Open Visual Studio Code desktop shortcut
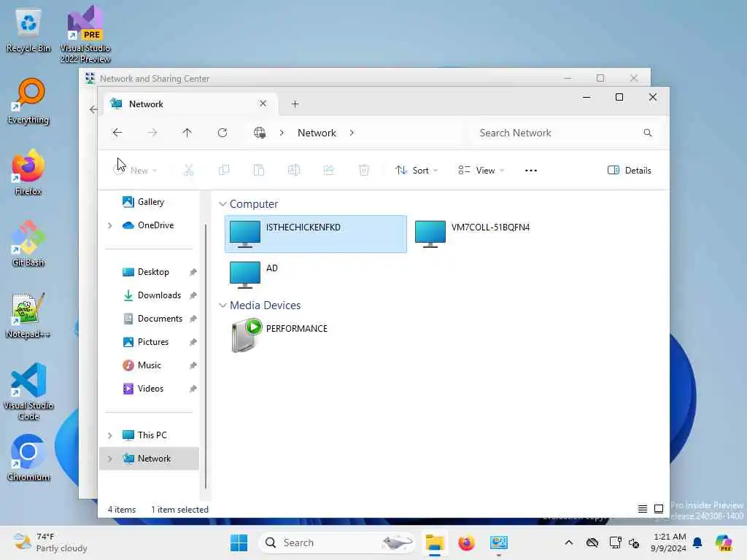The height and width of the screenshot is (560, 747). point(28,392)
